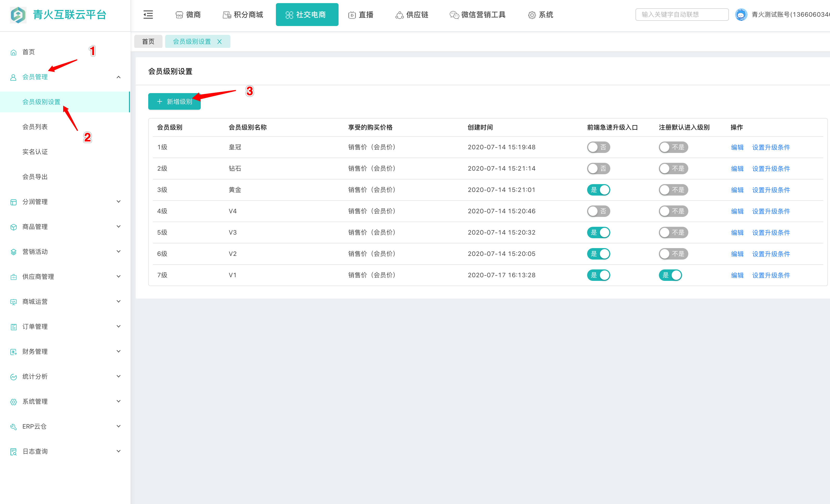Select 会员列表 in the sidebar
The width and height of the screenshot is (830, 504).
(35, 127)
